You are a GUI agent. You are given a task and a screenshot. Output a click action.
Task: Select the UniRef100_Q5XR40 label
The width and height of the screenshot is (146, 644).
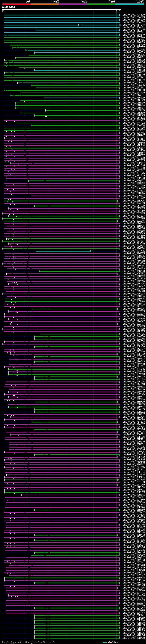133,37
